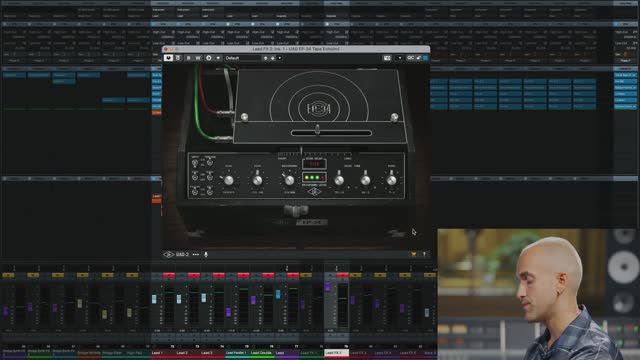Viewport: 640px width, 360px height.
Task: Click the R automation read button
Action: tap(189, 58)
